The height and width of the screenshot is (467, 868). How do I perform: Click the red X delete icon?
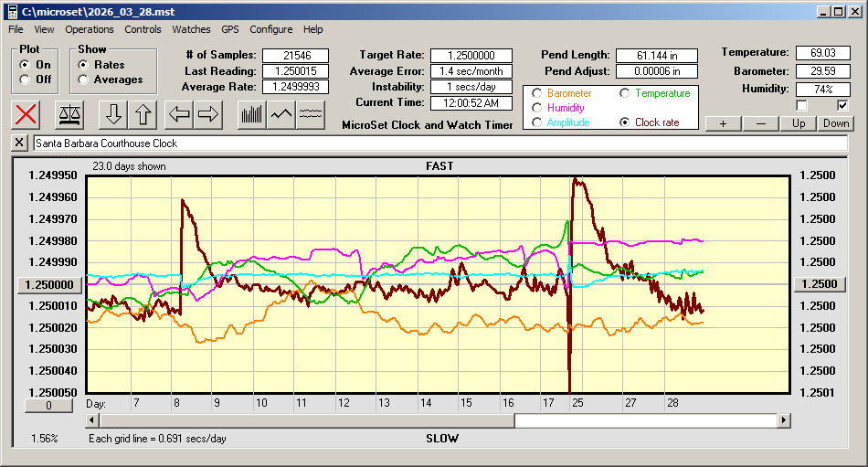[x=27, y=114]
